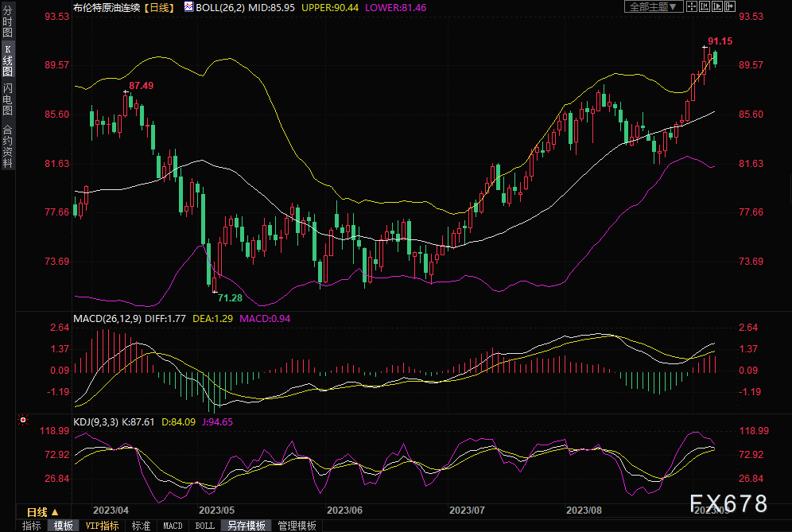Click the 另存模板 button
The image size is (792, 532).
(x=246, y=526)
